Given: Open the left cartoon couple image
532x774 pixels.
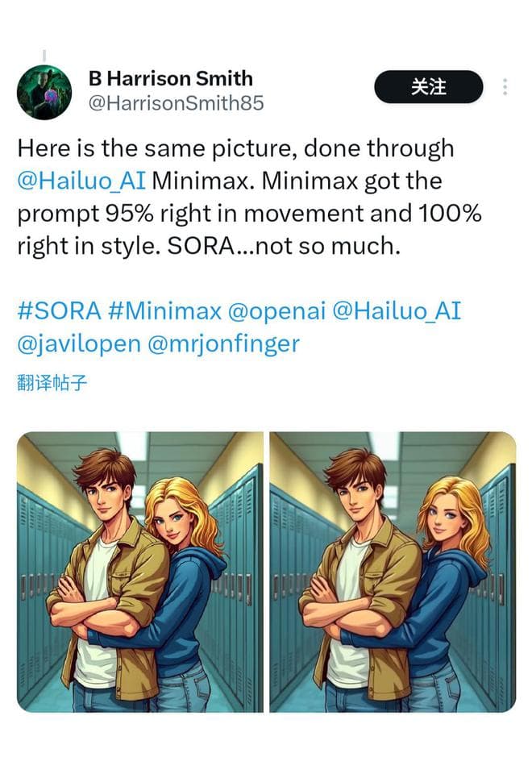Looking at the screenshot, I should (x=140, y=572).
